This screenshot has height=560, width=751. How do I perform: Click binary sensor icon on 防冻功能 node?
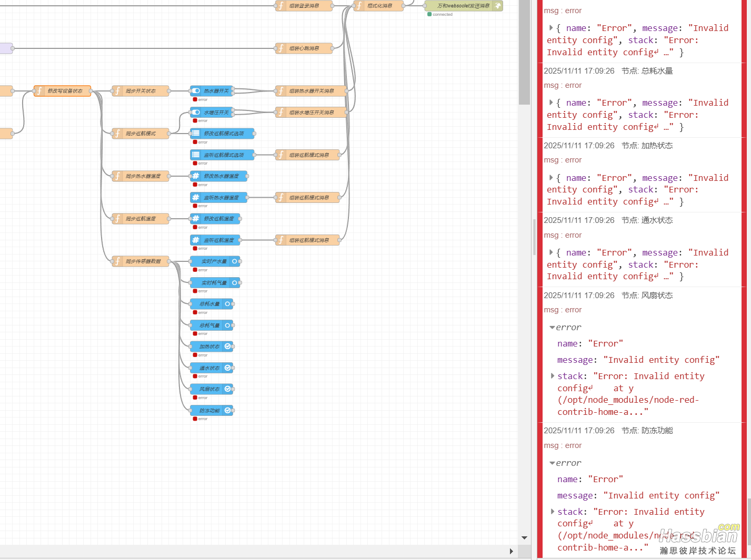(227, 411)
